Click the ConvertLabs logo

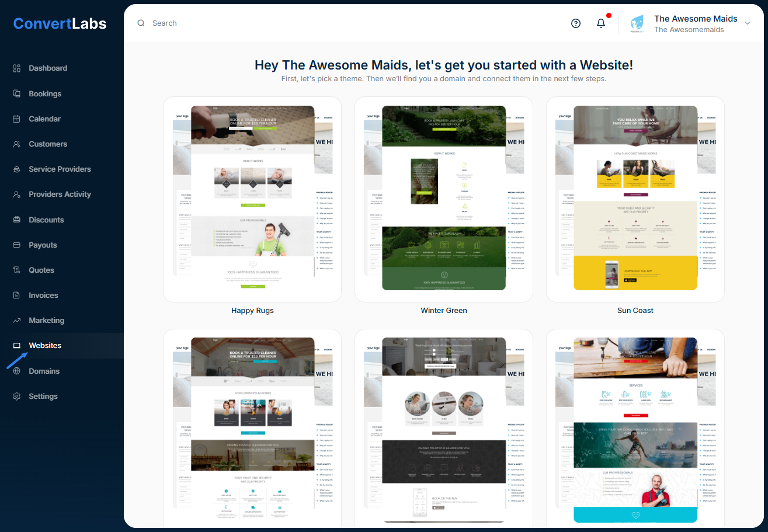pos(60,23)
